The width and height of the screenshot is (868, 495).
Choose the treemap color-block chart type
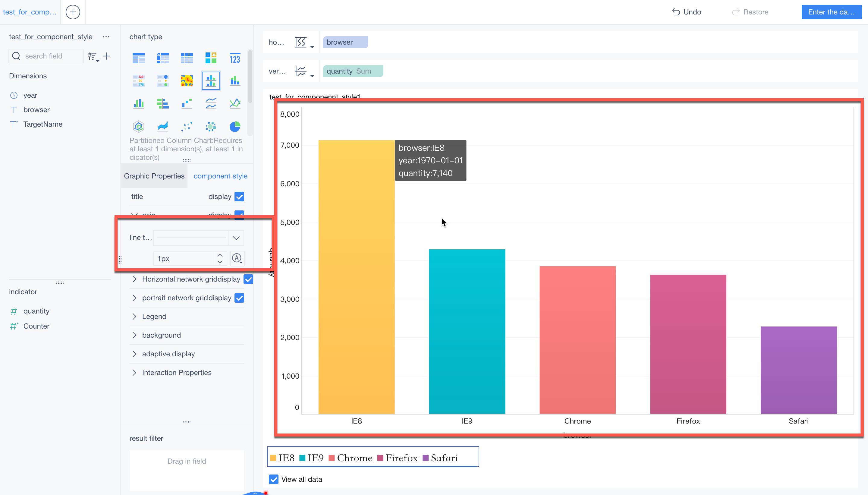pos(211,58)
